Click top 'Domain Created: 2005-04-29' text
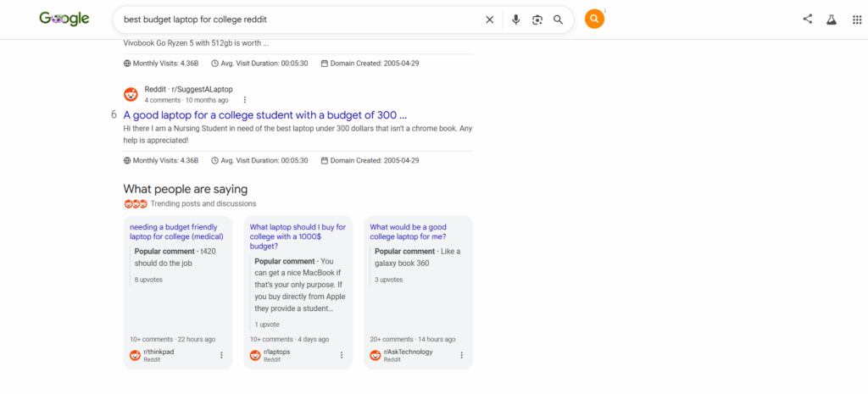Viewport: 868px width, 394px height. [x=375, y=63]
